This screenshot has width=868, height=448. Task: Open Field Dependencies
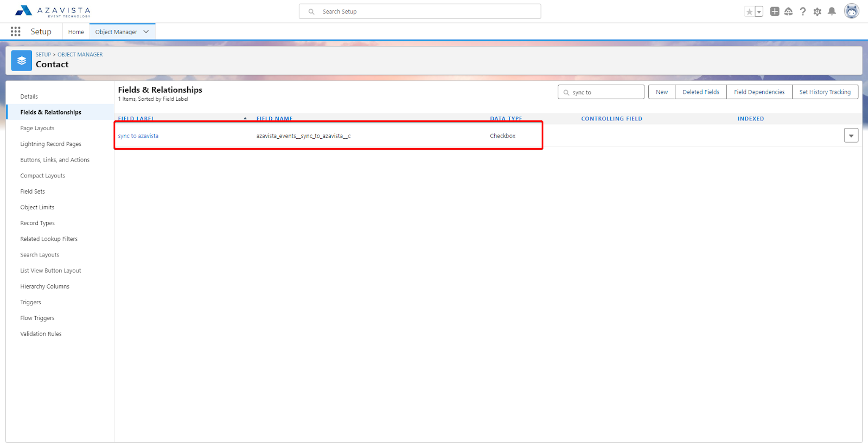coord(759,92)
